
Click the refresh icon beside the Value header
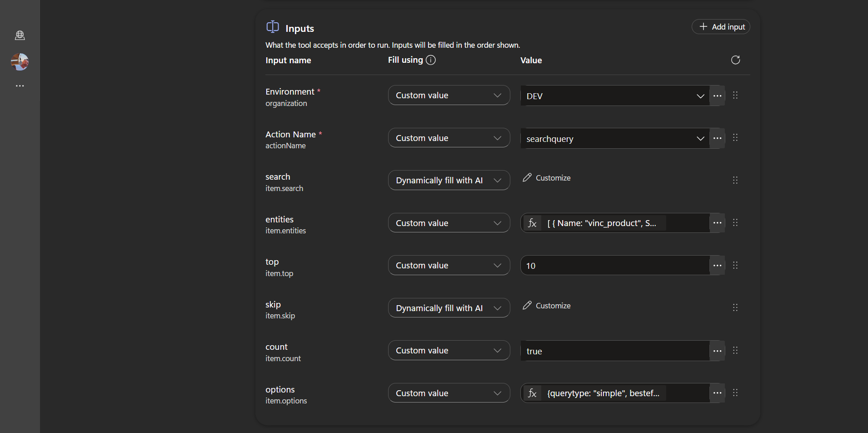click(x=735, y=60)
